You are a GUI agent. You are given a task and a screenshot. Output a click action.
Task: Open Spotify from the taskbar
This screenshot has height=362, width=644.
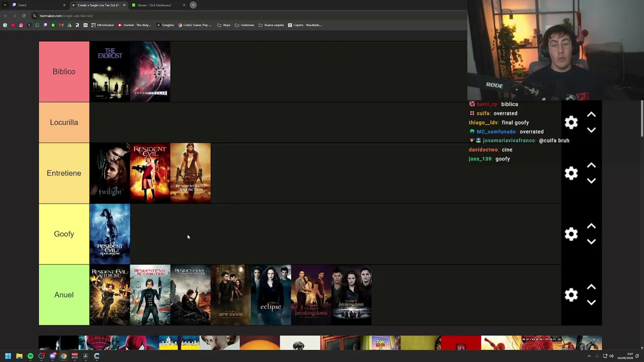tap(30, 356)
